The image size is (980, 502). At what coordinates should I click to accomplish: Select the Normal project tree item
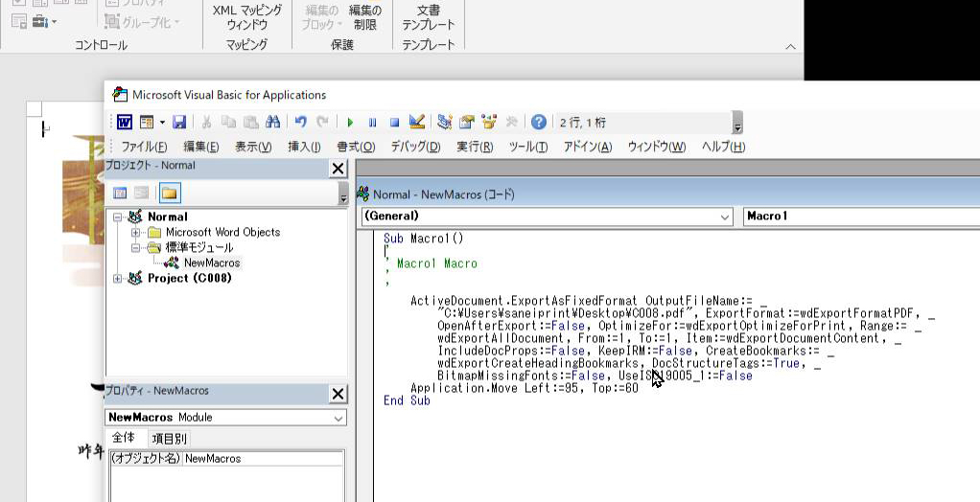[x=168, y=217]
